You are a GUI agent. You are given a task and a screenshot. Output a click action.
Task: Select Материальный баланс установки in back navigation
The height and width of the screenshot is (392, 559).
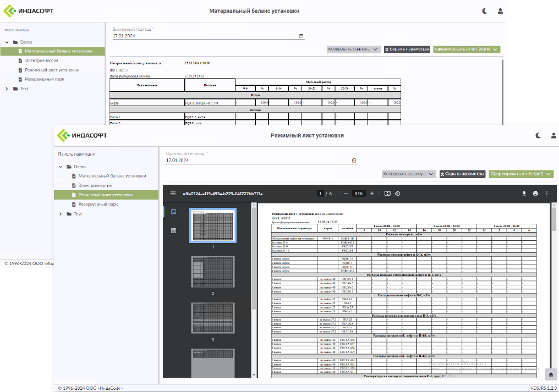53,51
